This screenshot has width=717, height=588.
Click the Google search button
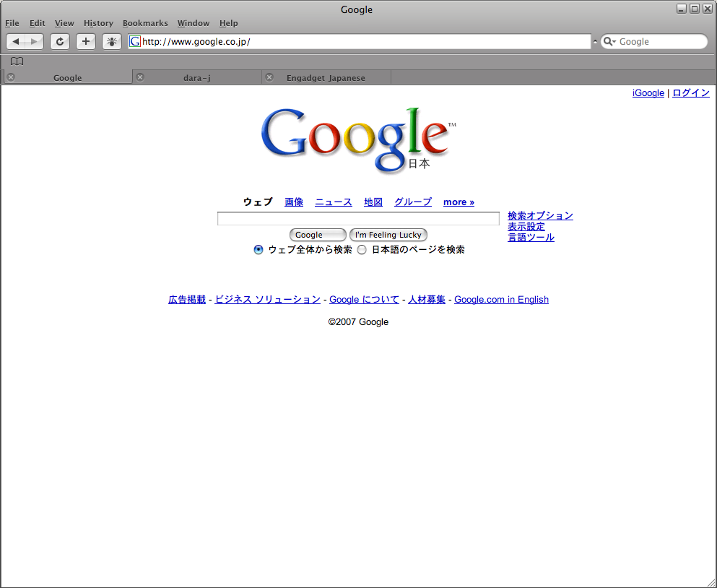(x=318, y=235)
